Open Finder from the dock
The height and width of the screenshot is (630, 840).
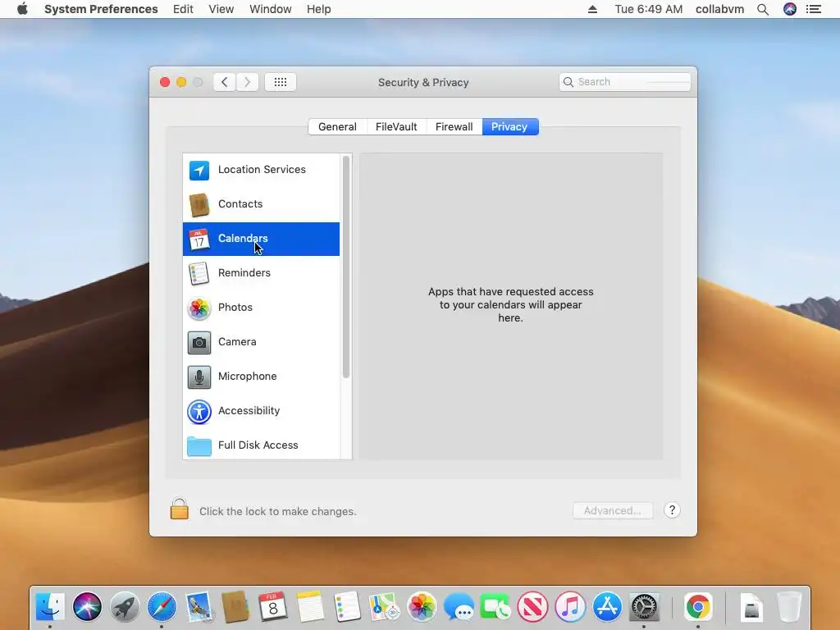[x=50, y=607]
